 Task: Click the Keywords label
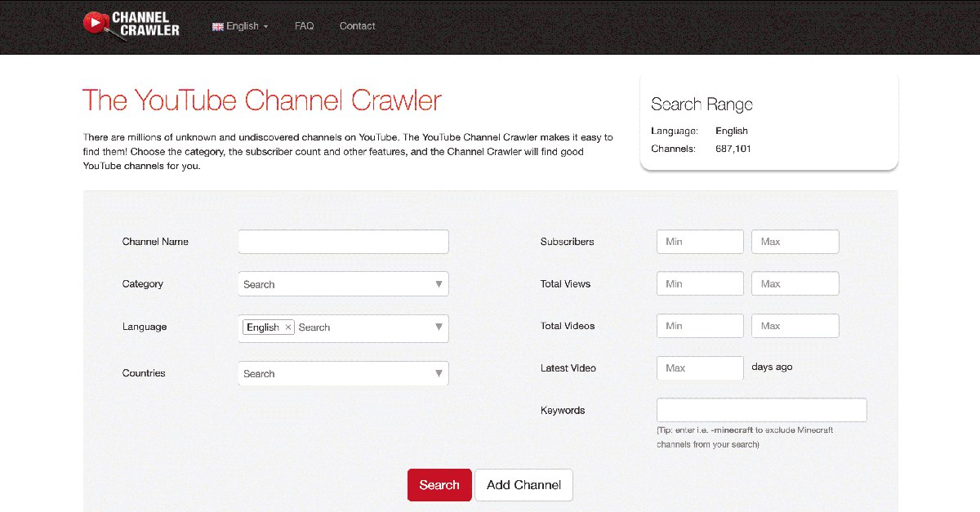[x=563, y=411]
